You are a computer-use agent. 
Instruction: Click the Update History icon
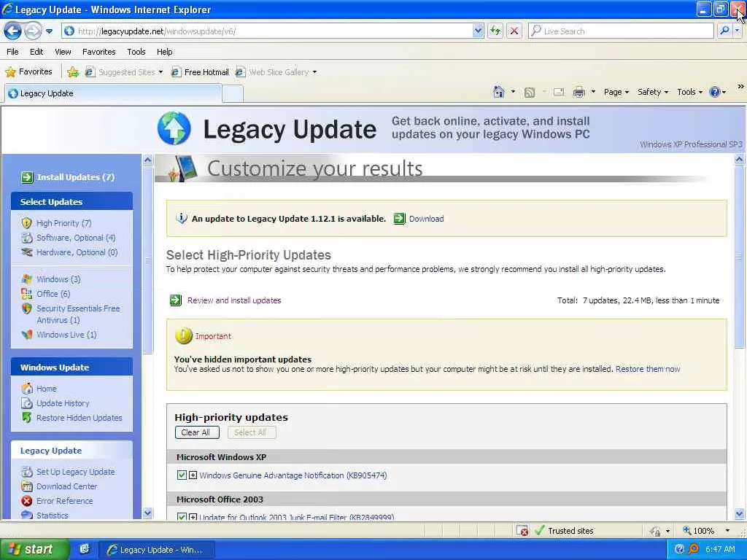pyautogui.click(x=27, y=403)
